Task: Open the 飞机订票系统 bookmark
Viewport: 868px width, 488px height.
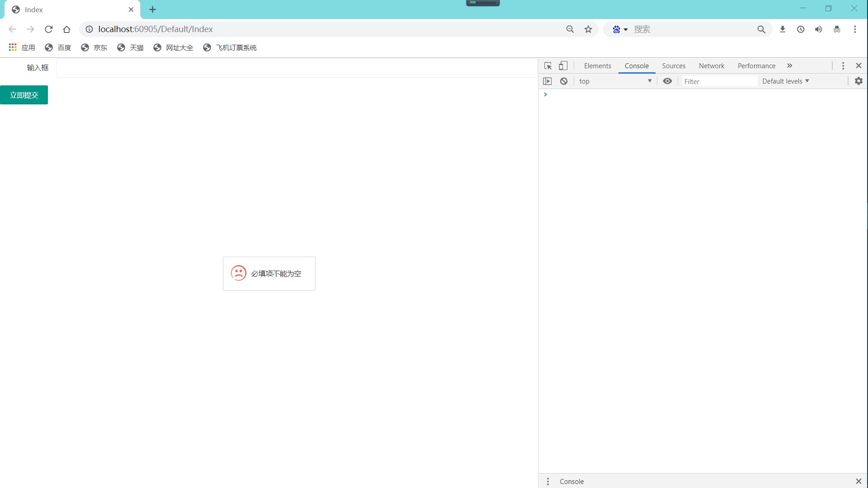Action: [x=236, y=47]
